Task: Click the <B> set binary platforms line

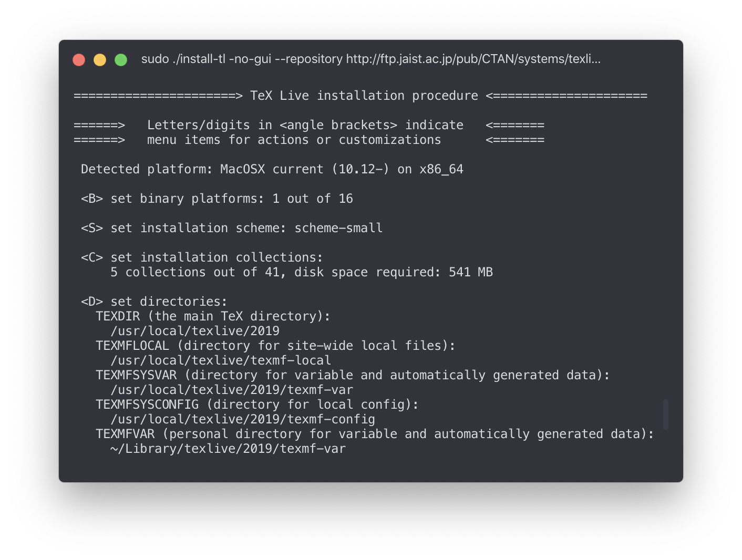Action: pos(217,199)
